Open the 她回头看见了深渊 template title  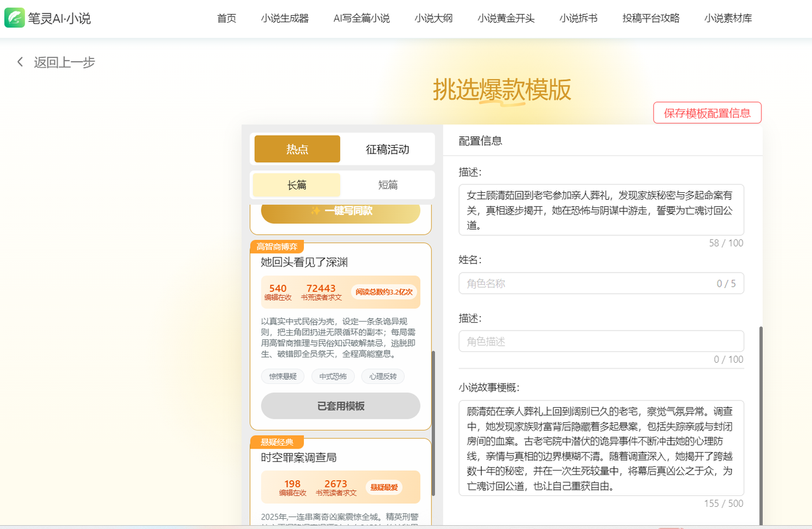click(x=304, y=262)
